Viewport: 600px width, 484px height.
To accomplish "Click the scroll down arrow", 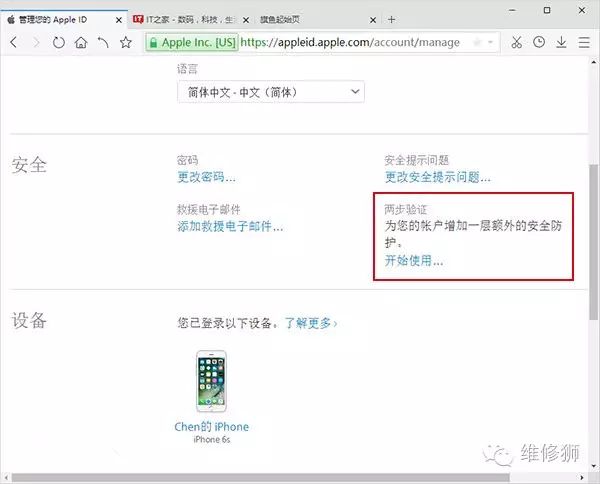I will [594, 466].
